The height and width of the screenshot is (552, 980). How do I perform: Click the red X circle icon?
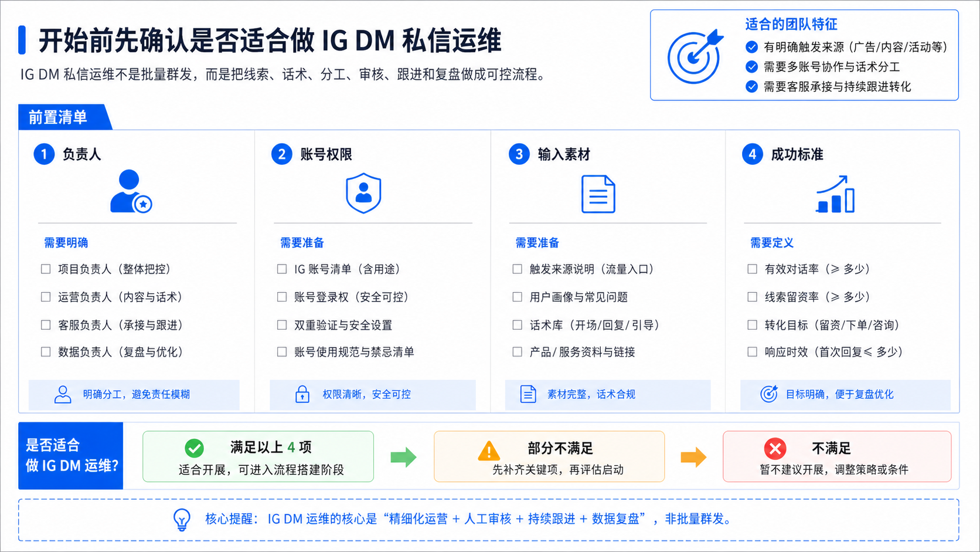(775, 449)
